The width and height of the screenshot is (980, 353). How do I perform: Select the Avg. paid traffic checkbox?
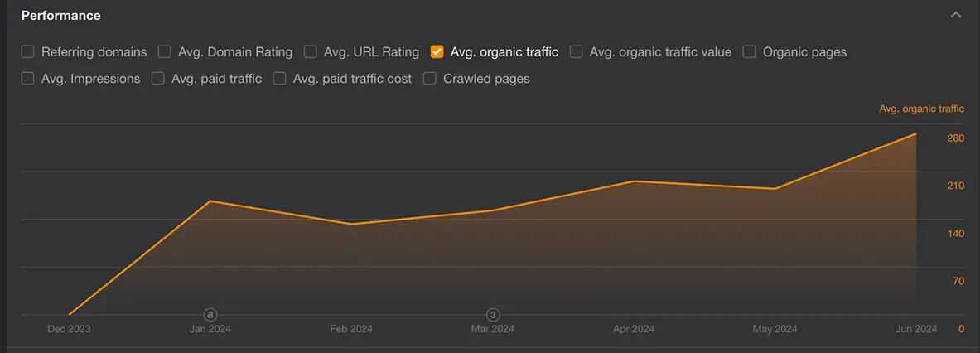158,79
